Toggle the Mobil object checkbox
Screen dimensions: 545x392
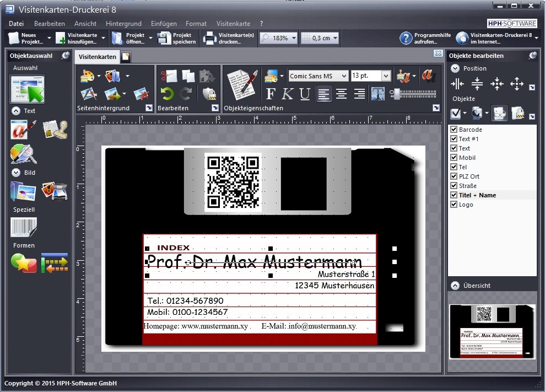[454, 158]
